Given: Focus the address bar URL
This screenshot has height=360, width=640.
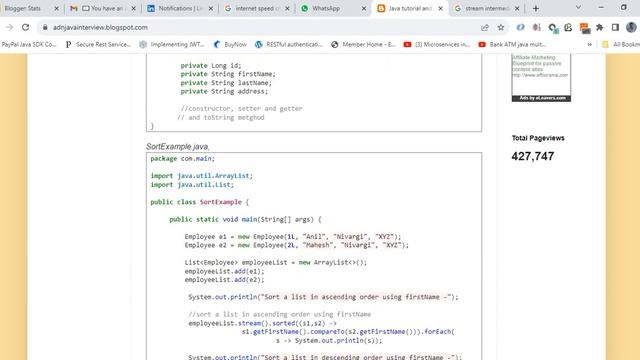Looking at the screenshot, I should click(x=100, y=27).
